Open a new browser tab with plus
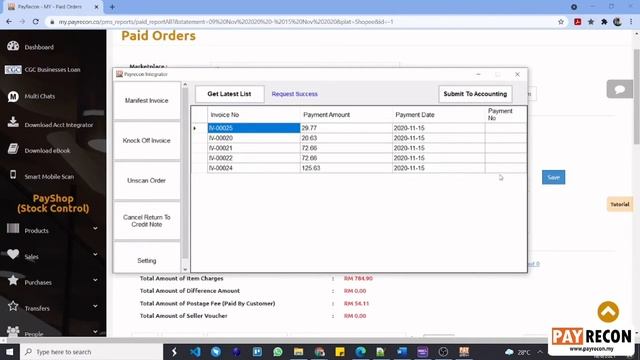The image size is (640, 360). pos(112,7)
